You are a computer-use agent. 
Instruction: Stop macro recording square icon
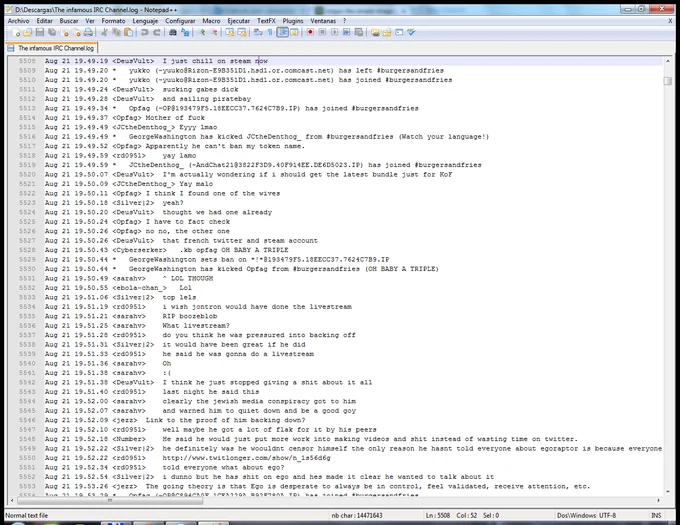click(x=322, y=32)
